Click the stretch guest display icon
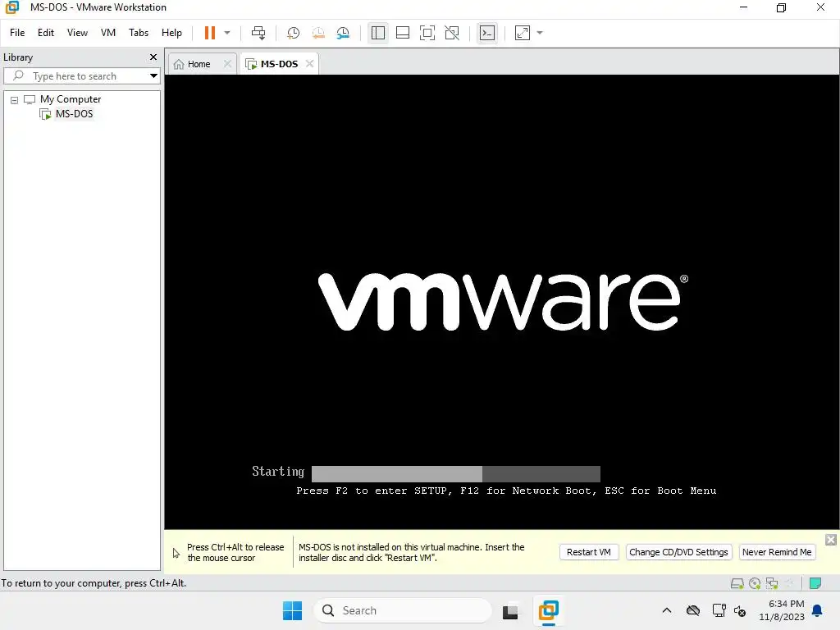The width and height of the screenshot is (840, 630). (x=523, y=33)
